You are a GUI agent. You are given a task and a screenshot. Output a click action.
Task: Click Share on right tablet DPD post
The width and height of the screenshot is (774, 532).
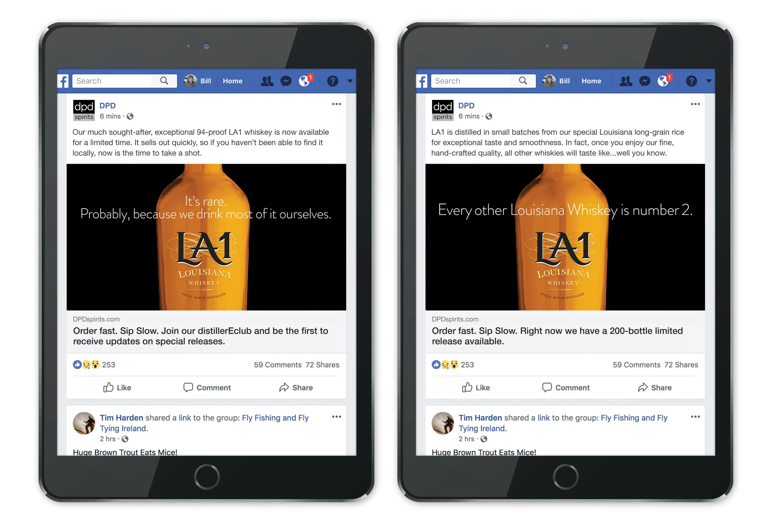654,388
